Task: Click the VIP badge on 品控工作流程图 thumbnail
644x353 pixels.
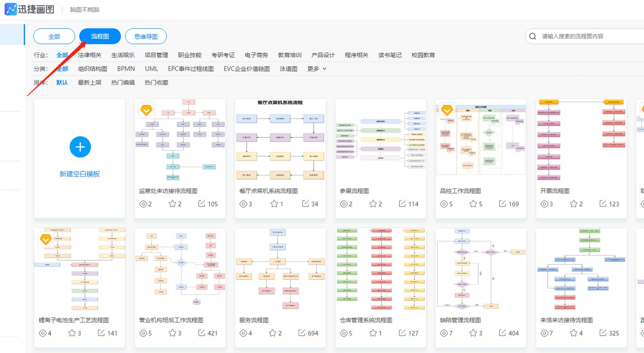Action: (x=447, y=110)
